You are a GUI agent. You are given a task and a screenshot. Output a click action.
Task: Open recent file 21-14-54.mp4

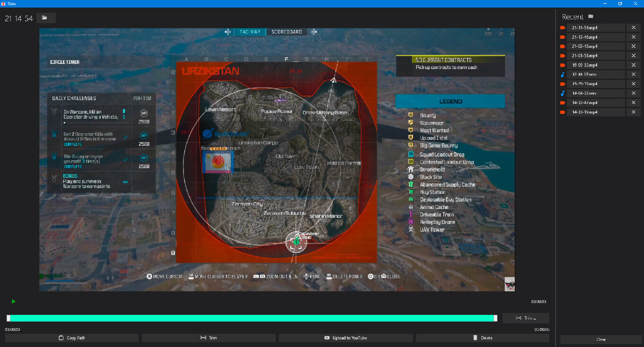(596, 27)
